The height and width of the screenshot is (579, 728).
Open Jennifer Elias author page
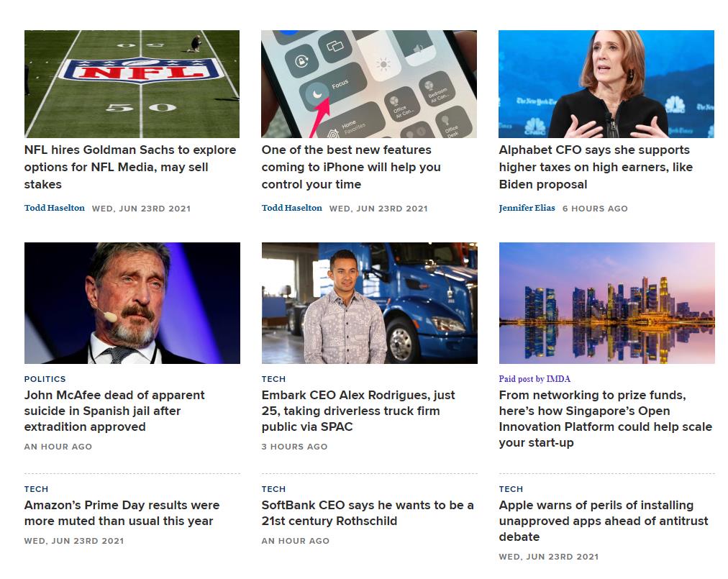(527, 208)
